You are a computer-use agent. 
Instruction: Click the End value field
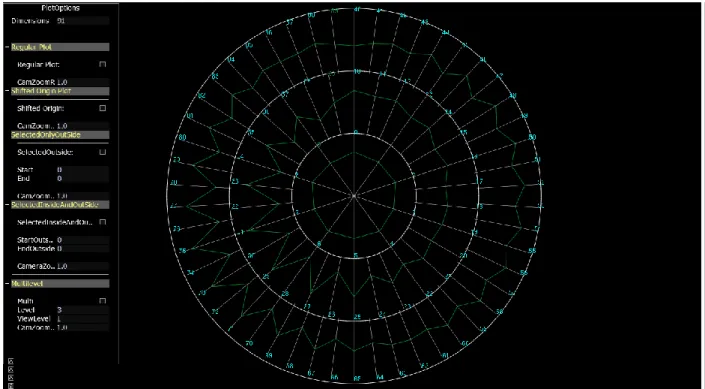click(83, 179)
